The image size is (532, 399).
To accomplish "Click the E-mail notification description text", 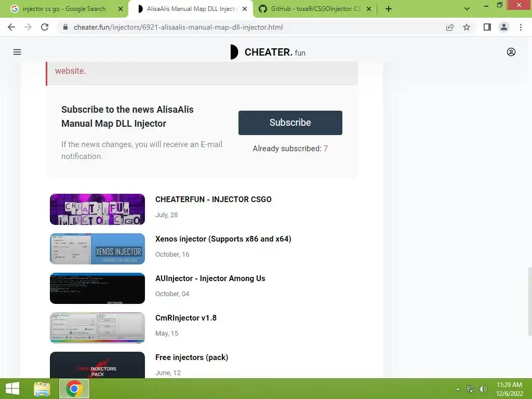I will (x=142, y=150).
